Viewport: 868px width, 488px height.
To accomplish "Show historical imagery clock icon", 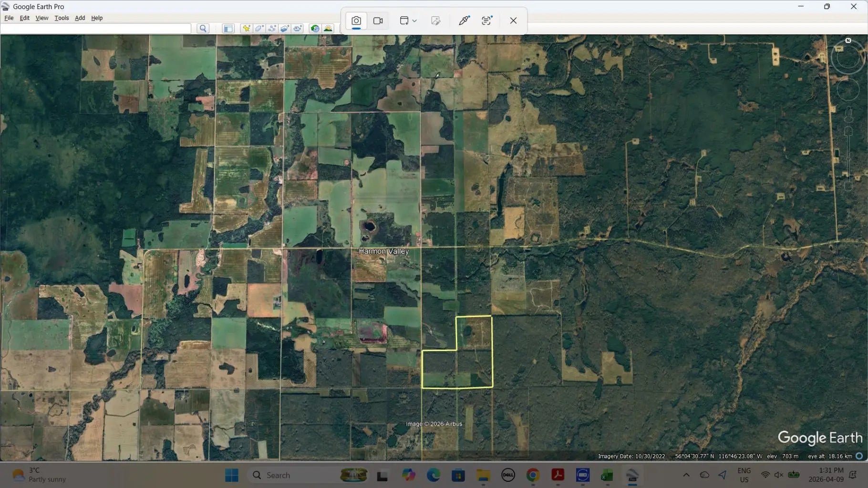I will pyautogui.click(x=315, y=29).
